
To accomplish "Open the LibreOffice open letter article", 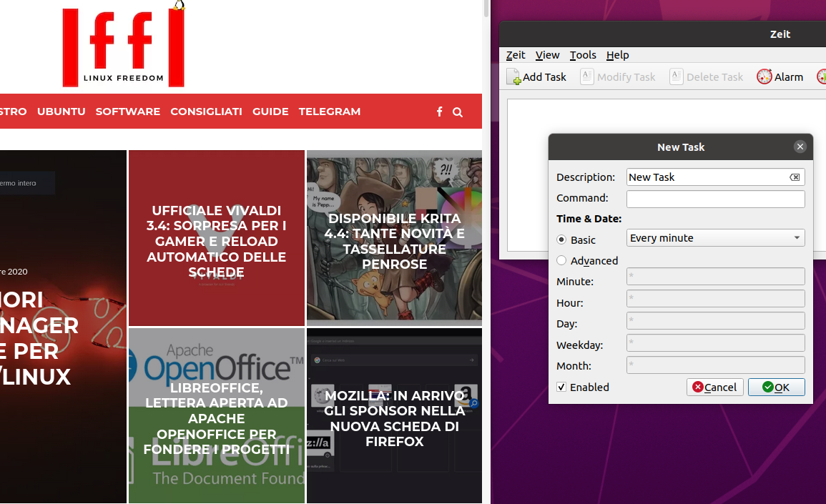I will (x=217, y=415).
